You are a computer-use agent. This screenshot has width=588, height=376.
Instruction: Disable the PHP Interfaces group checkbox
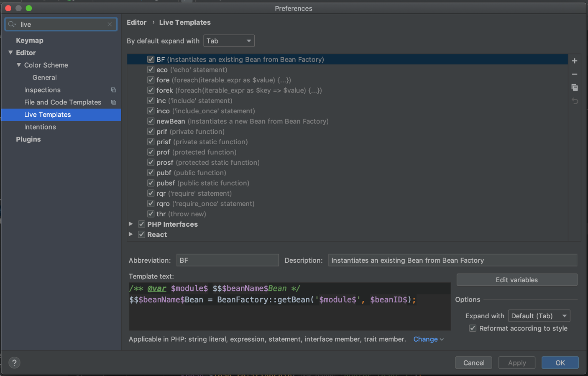tap(142, 224)
